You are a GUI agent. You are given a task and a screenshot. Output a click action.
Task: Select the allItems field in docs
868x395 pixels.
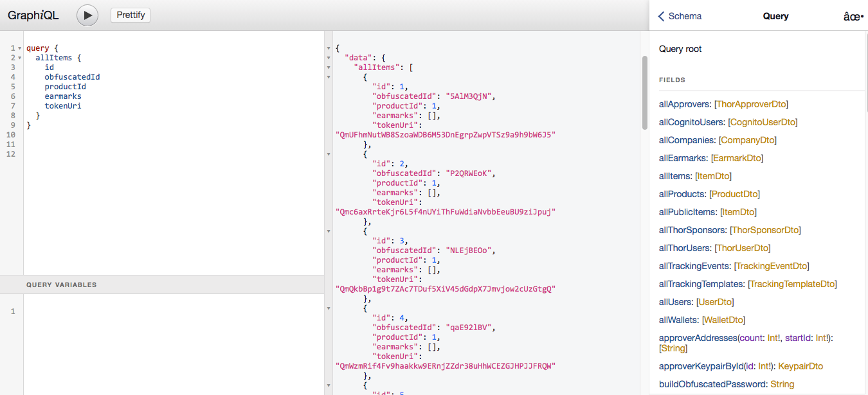pyautogui.click(x=675, y=176)
